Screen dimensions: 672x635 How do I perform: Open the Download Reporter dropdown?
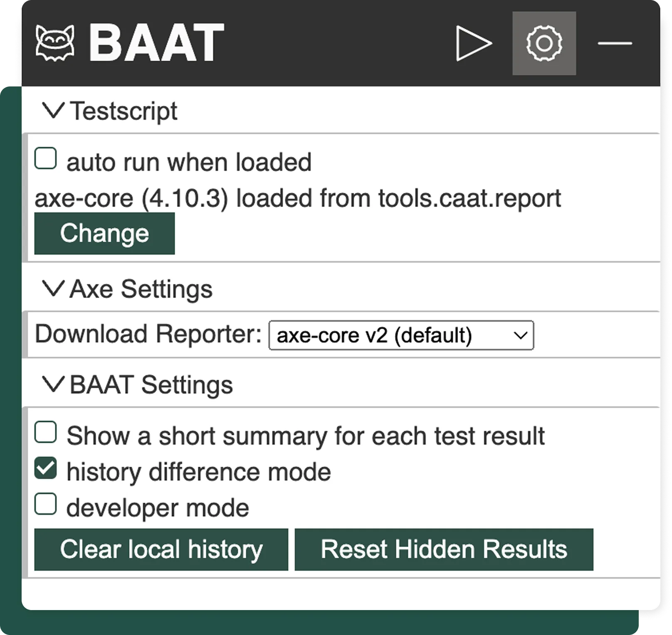401,335
